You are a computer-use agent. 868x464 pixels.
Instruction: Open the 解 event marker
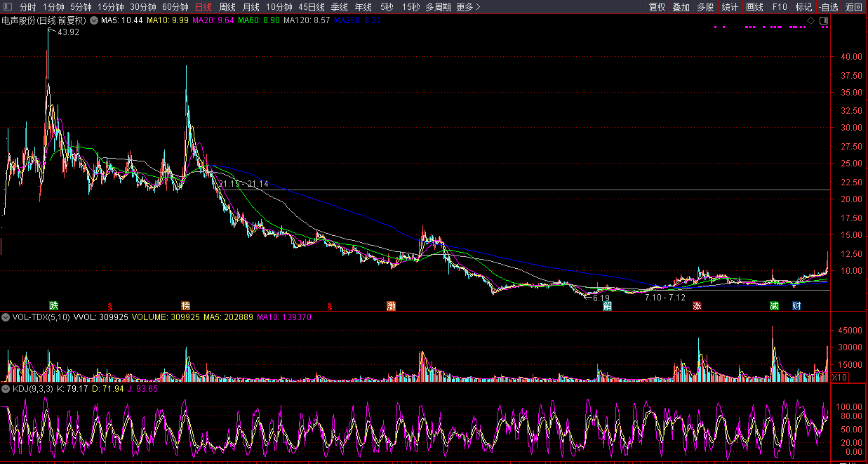click(x=607, y=305)
